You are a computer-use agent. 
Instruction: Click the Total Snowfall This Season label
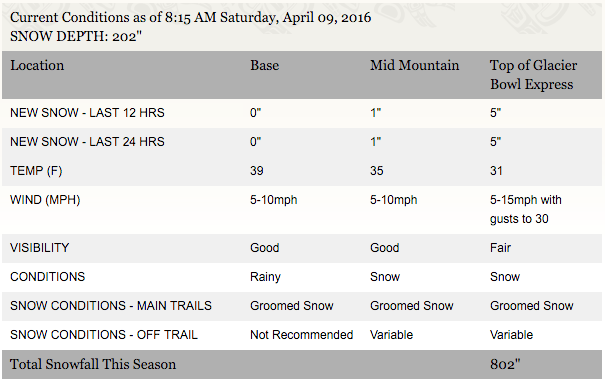click(93, 364)
